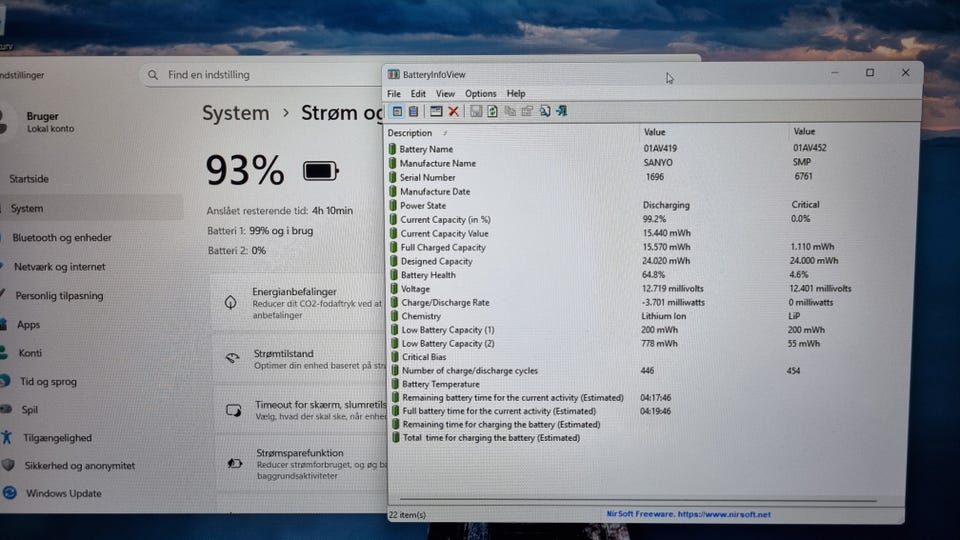The height and width of the screenshot is (540, 960).
Task: Open the Help menu
Action: [x=516, y=94]
